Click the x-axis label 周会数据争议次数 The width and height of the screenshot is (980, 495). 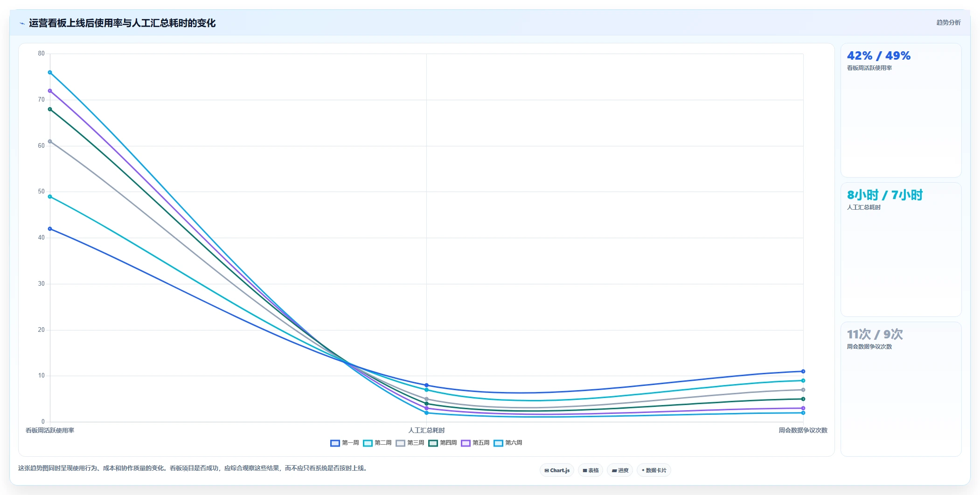[803, 430]
